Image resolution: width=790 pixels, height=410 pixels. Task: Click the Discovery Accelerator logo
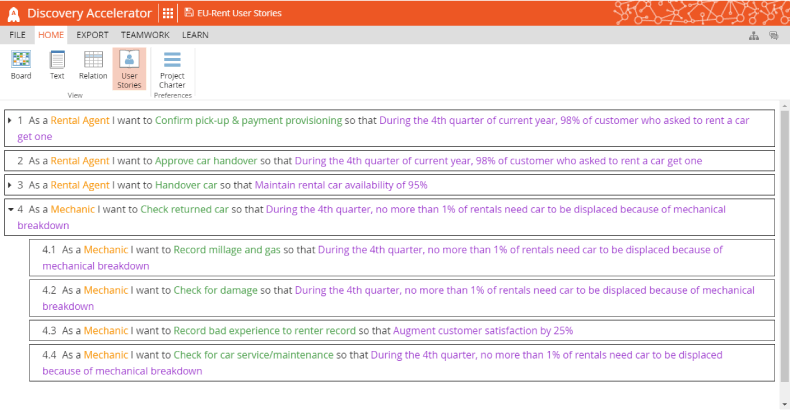click(x=13, y=13)
